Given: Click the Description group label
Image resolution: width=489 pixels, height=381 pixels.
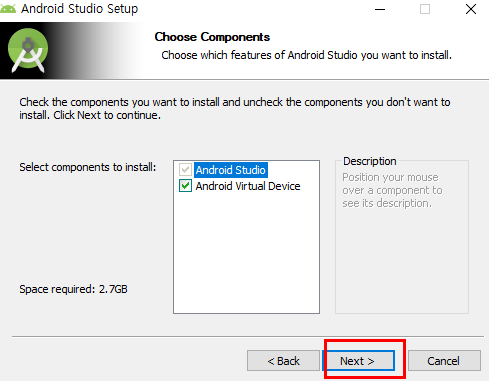Looking at the screenshot, I should coord(370,161).
